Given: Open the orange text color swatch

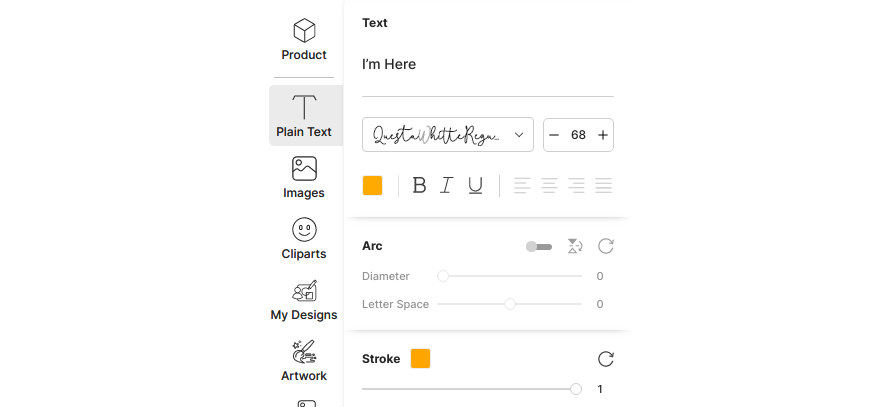Looking at the screenshot, I should click(x=372, y=185).
